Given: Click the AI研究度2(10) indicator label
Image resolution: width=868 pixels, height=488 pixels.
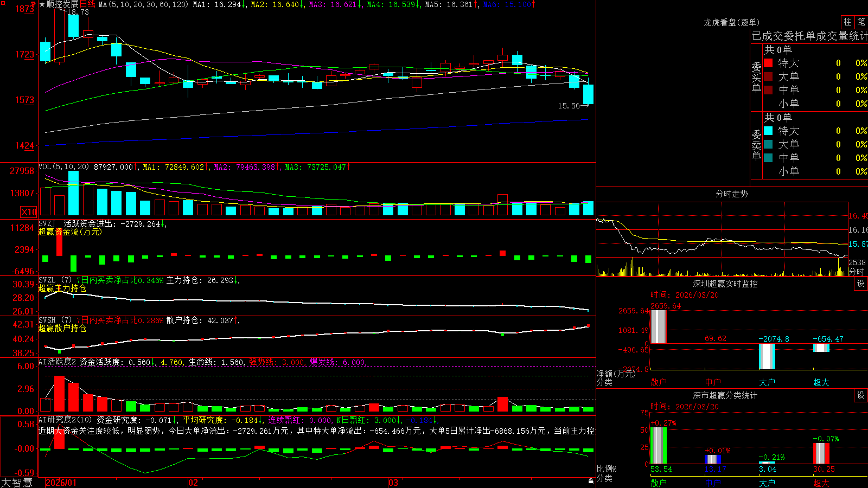Looking at the screenshot, I should tap(66, 420).
